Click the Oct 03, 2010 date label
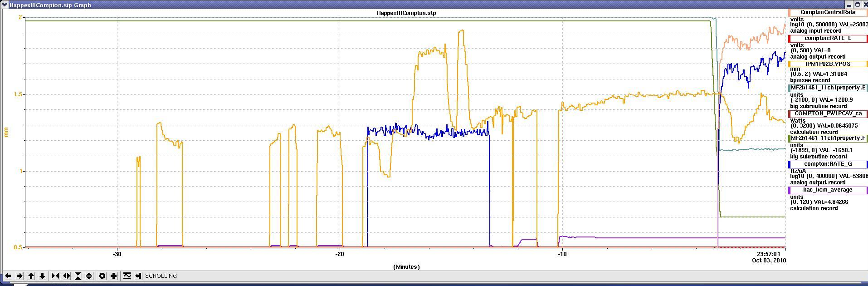Screen dimensions: 868x286 pos(769,261)
